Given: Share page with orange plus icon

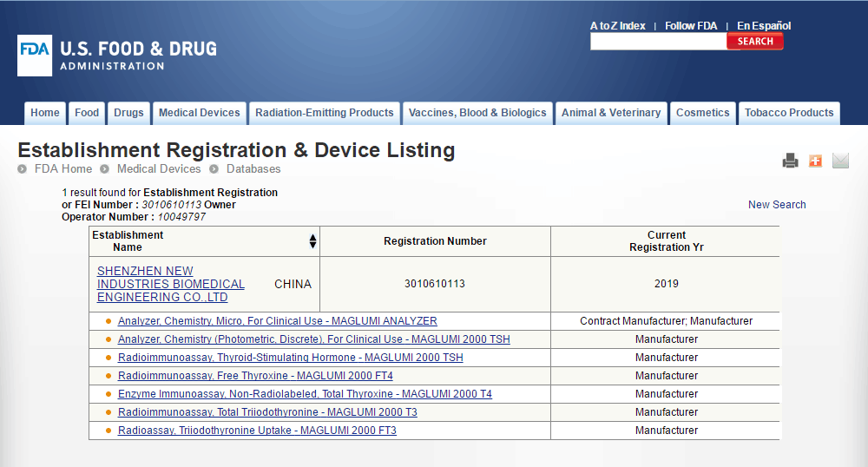Looking at the screenshot, I should click(815, 161).
